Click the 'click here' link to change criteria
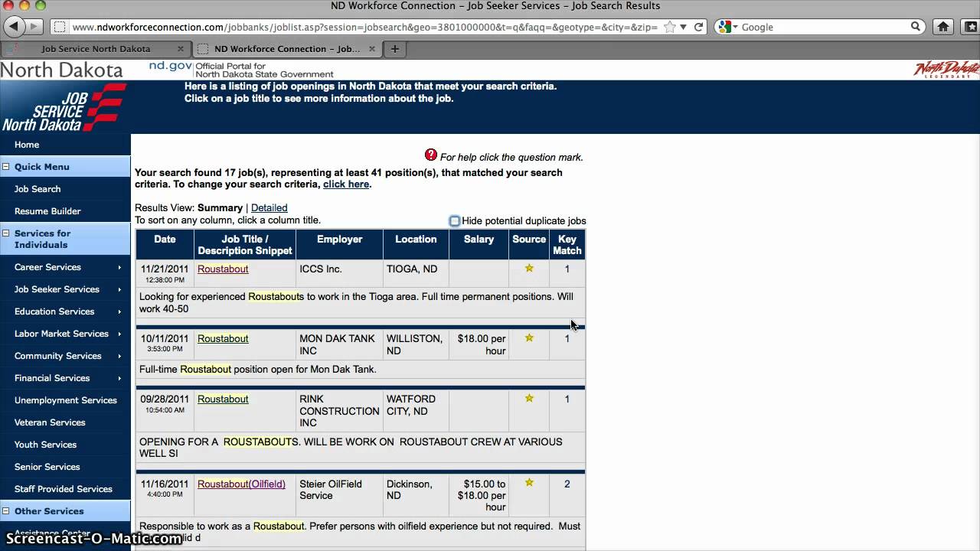980x551 pixels. (346, 184)
